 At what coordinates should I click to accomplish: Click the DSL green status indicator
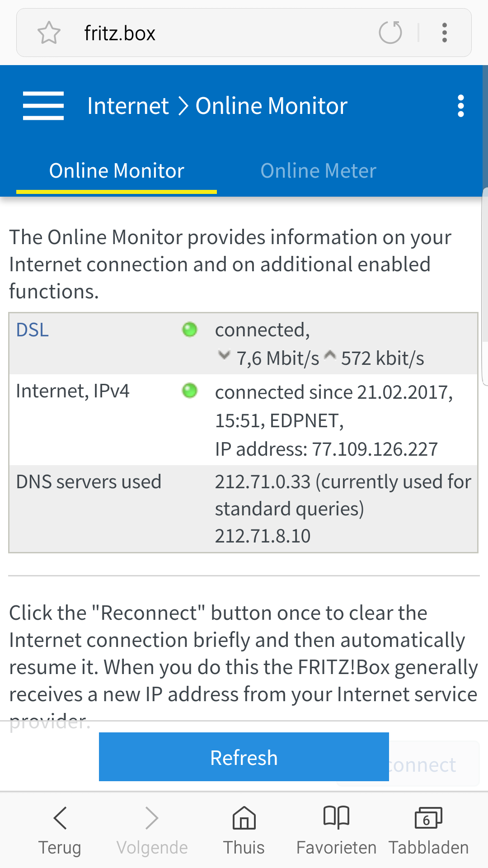tap(190, 330)
